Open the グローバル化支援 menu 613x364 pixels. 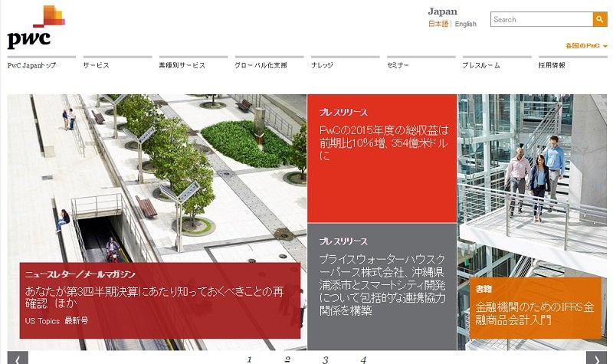click(x=261, y=65)
